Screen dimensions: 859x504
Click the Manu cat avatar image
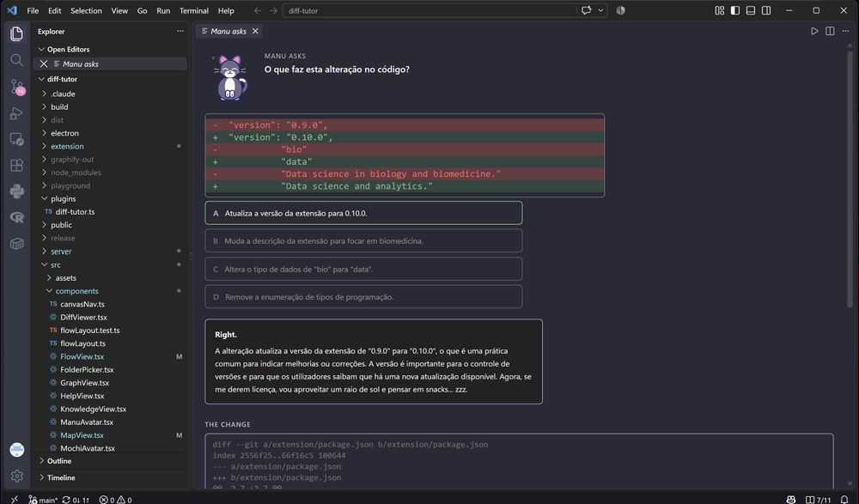230,78
